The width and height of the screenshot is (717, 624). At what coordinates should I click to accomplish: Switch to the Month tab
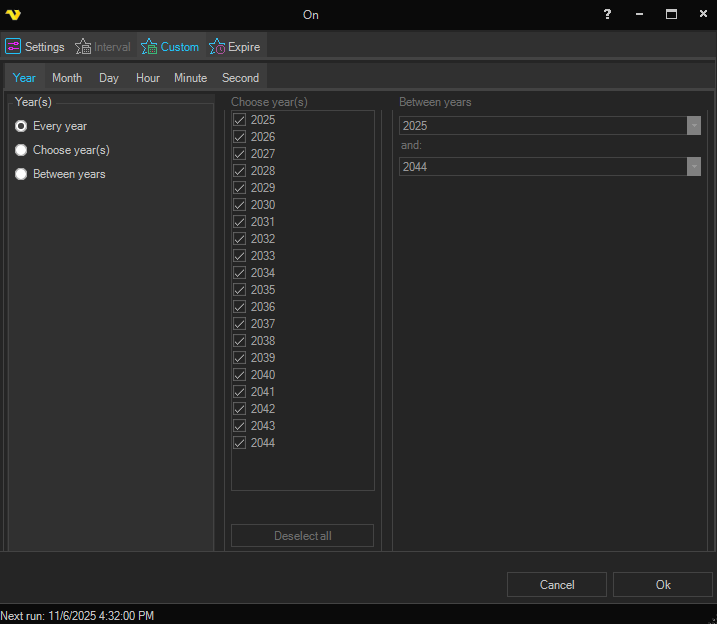coord(67,78)
